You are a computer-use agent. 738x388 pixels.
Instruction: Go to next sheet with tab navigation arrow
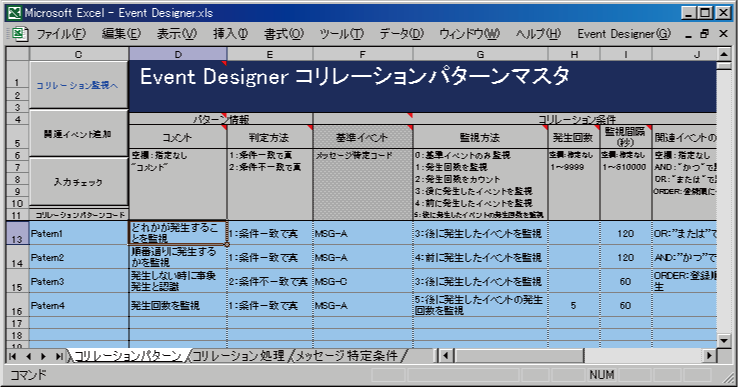point(43,356)
